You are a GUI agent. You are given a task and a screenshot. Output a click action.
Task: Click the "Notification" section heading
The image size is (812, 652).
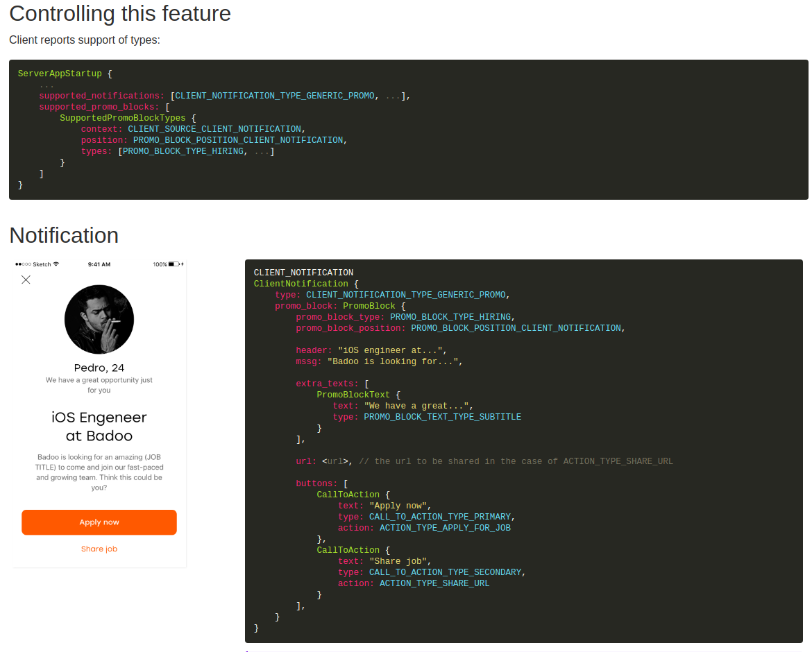click(x=64, y=235)
